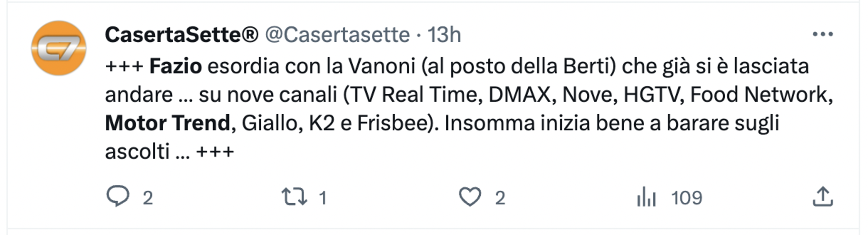The height and width of the screenshot is (235, 868).
Task: Click the bold word Fazio in tweet
Action: click(x=175, y=66)
